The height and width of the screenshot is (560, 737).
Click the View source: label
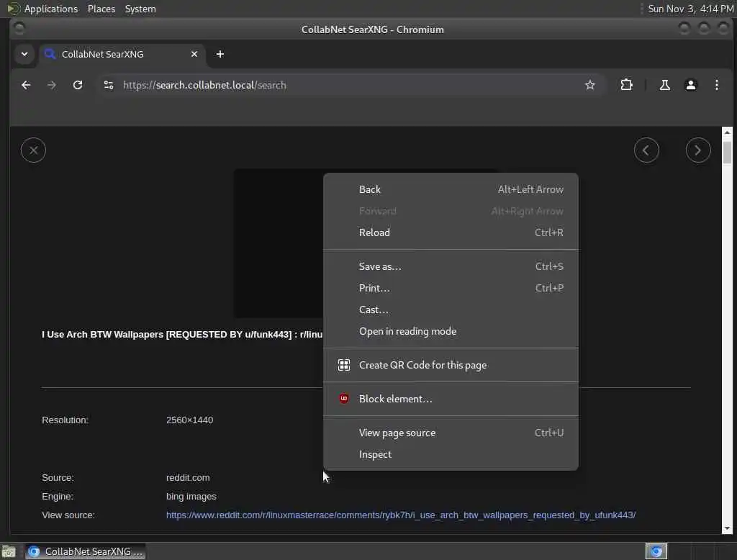pyautogui.click(x=68, y=515)
